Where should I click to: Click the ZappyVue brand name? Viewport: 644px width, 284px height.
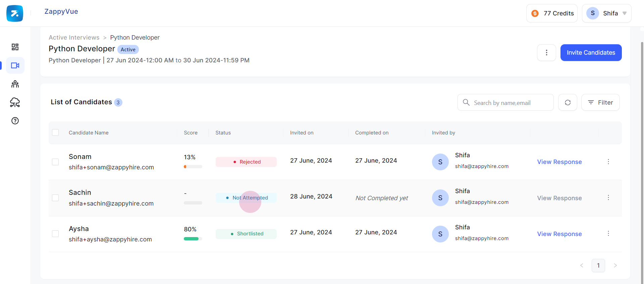click(x=61, y=11)
